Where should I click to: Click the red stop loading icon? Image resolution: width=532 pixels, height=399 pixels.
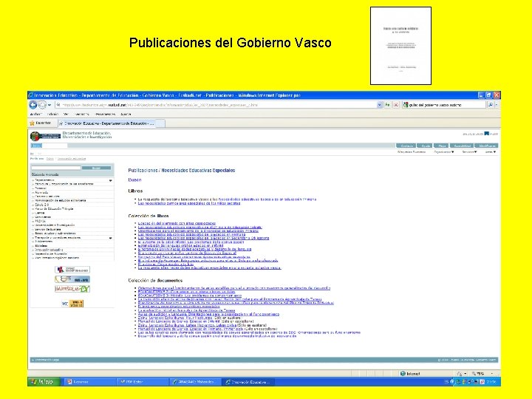(395, 105)
